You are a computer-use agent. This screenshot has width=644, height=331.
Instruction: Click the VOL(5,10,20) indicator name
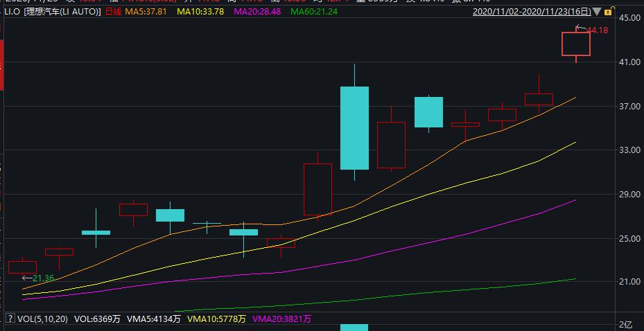coord(42,319)
